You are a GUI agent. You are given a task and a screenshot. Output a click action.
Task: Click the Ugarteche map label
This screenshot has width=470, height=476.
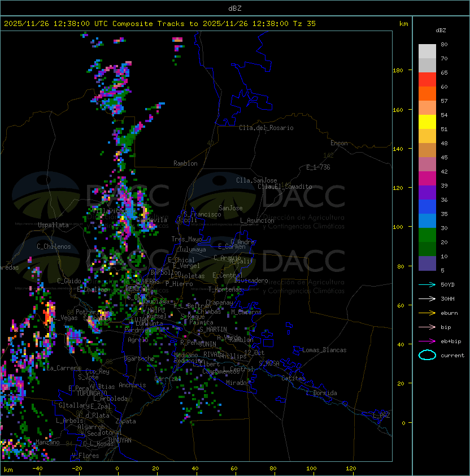(x=140, y=358)
